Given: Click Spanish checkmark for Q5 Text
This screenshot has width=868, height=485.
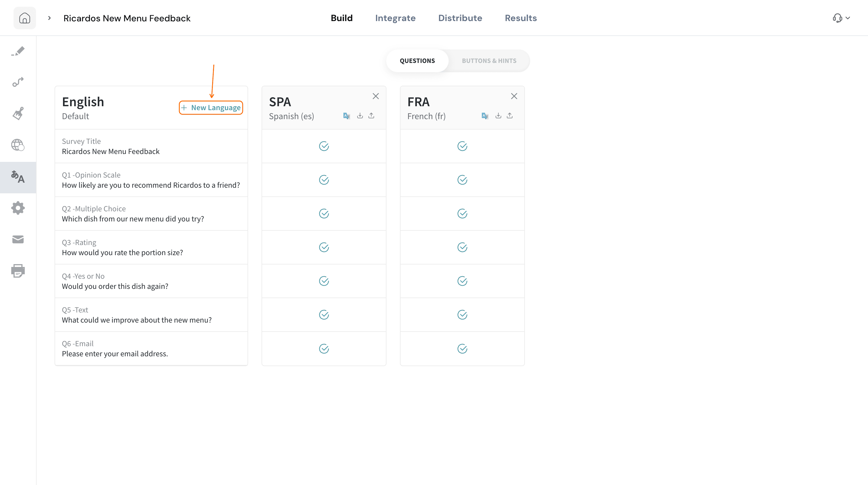Looking at the screenshot, I should click(x=324, y=315).
